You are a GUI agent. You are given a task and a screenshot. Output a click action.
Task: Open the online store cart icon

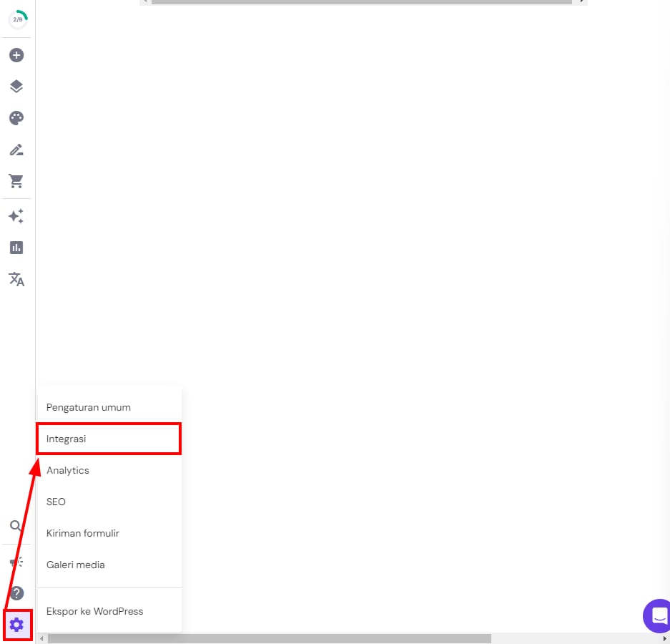coord(16,181)
